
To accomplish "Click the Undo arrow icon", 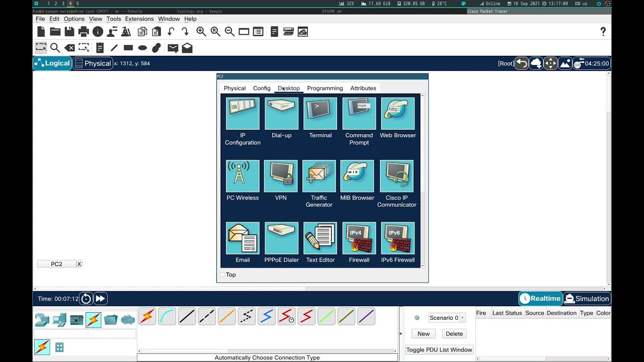I will 171,32.
